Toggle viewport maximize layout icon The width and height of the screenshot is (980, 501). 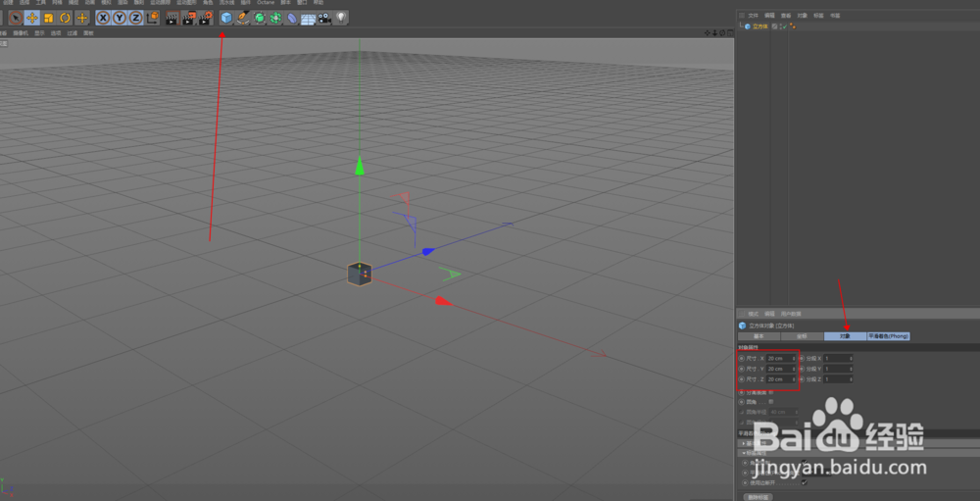pyautogui.click(x=729, y=32)
